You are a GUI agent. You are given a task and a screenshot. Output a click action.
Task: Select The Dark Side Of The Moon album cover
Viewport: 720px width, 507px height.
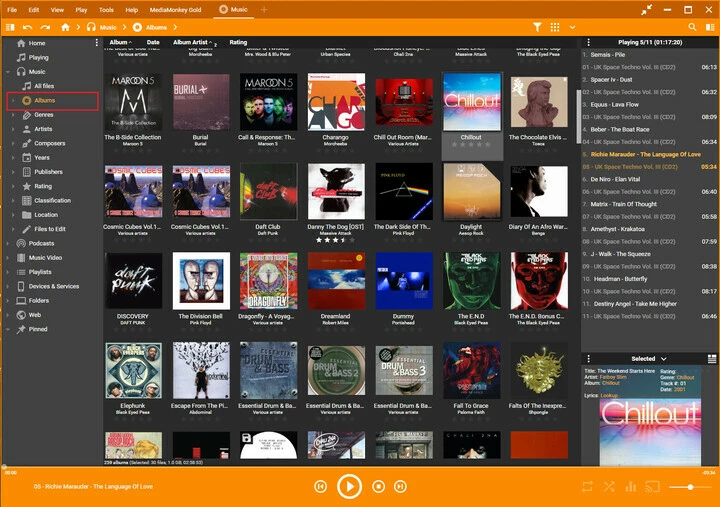click(404, 191)
